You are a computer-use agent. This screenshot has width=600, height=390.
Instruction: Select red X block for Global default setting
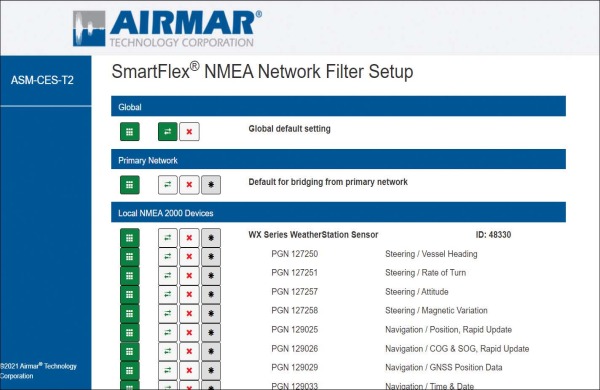pos(189,132)
